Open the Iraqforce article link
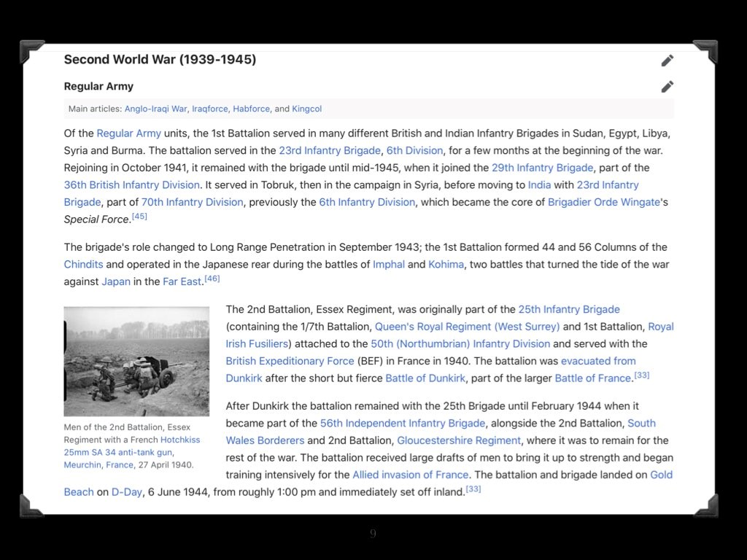 [209, 109]
